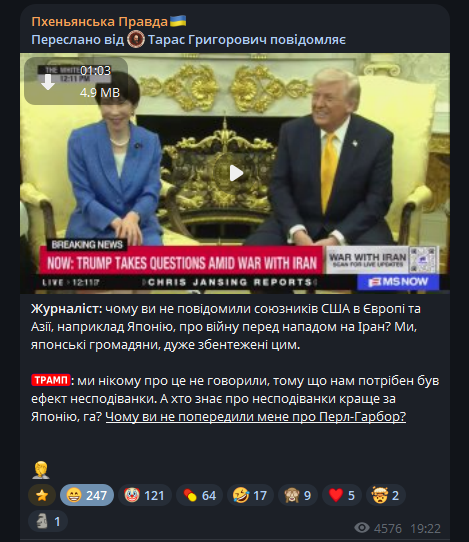The height and width of the screenshot is (542, 469).
Task: Play the video in the post
Action: point(236,173)
